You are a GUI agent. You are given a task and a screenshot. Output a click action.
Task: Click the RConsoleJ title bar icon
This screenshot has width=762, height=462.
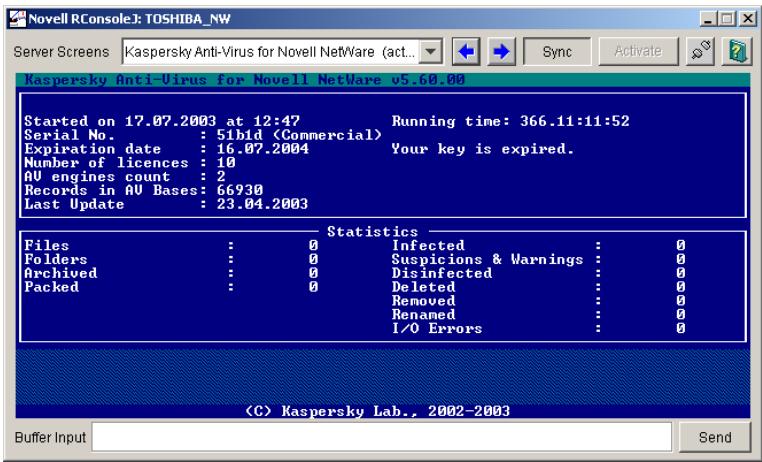point(18,19)
